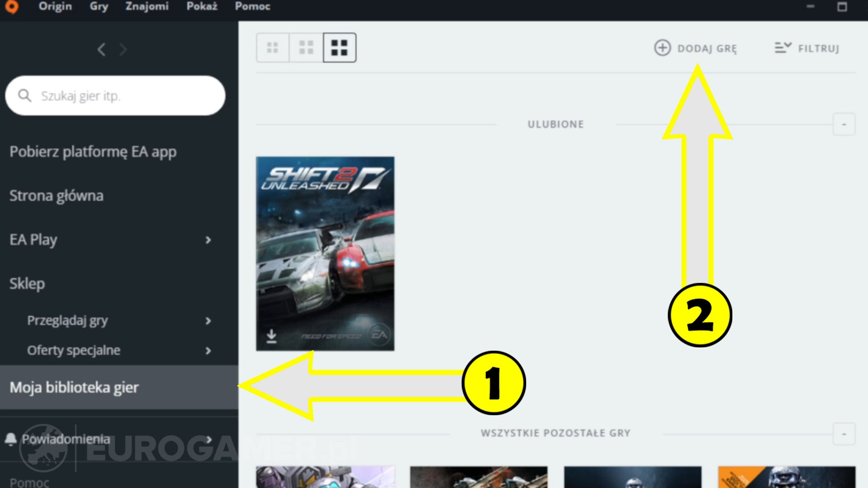Image resolution: width=868 pixels, height=488 pixels.
Task: Switch to medium tile grid view
Action: 306,47
